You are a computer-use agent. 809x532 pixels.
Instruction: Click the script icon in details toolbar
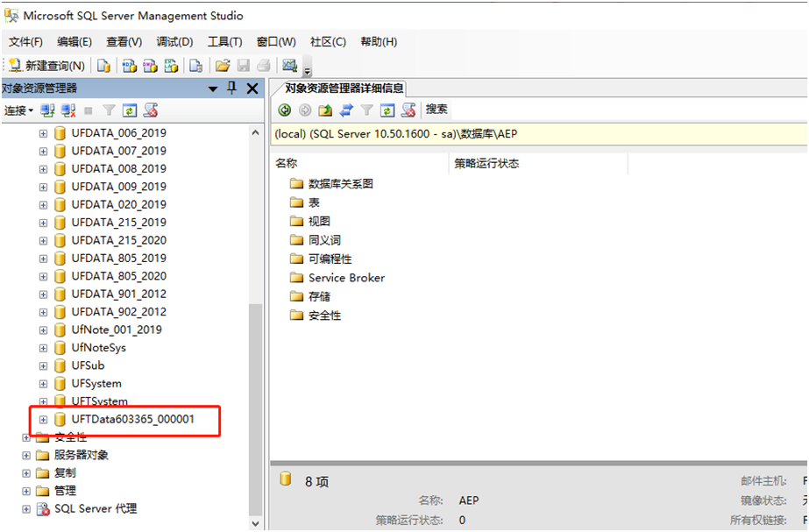(x=408, y=110)
